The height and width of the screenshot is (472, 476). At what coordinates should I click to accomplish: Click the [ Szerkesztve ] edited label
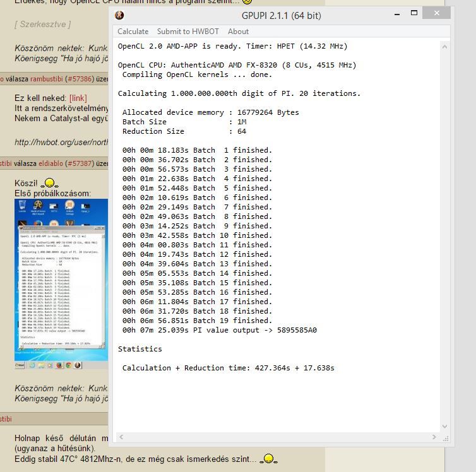[x=42, y=24]
